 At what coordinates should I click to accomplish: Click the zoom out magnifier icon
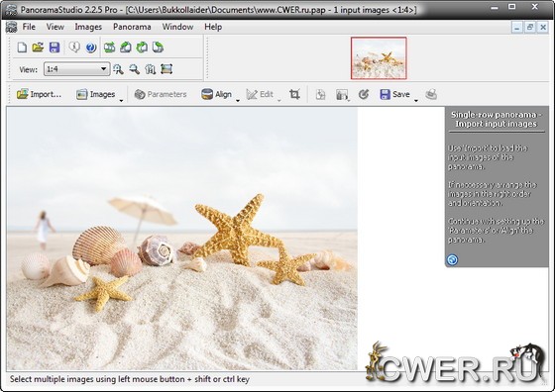coord(134,69)
